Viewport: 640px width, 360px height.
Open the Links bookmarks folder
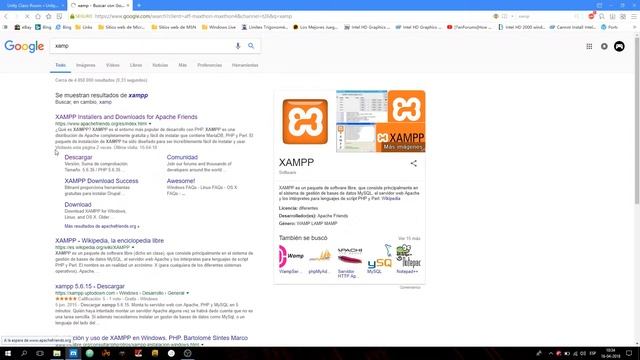click(84, 27)
